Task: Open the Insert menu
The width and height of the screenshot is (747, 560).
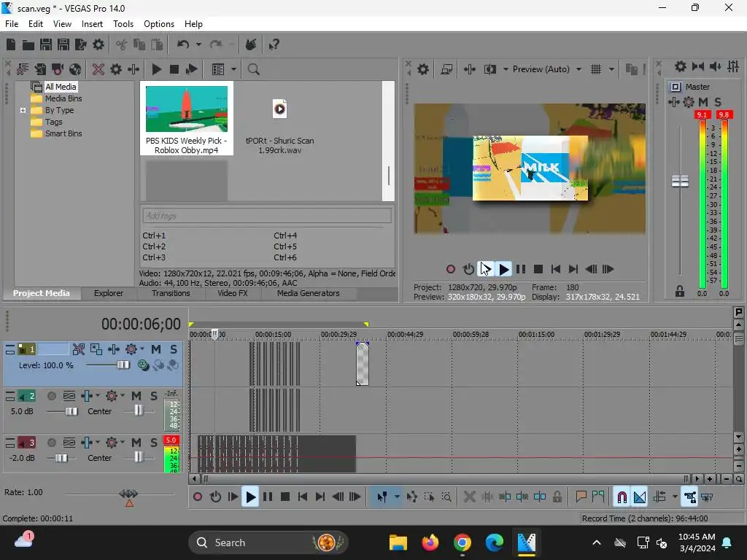Action: pyautogui.click(x=92, y=24)
